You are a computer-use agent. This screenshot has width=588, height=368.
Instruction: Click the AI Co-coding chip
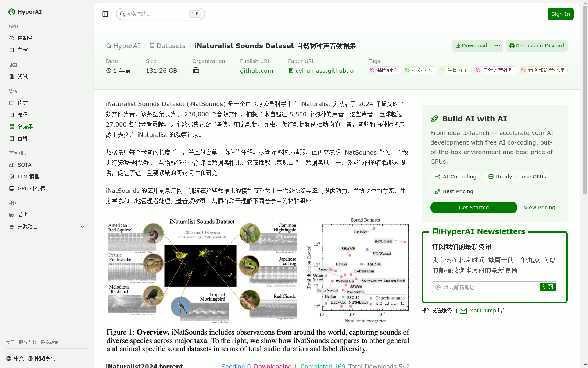click(x=456, y=177)
